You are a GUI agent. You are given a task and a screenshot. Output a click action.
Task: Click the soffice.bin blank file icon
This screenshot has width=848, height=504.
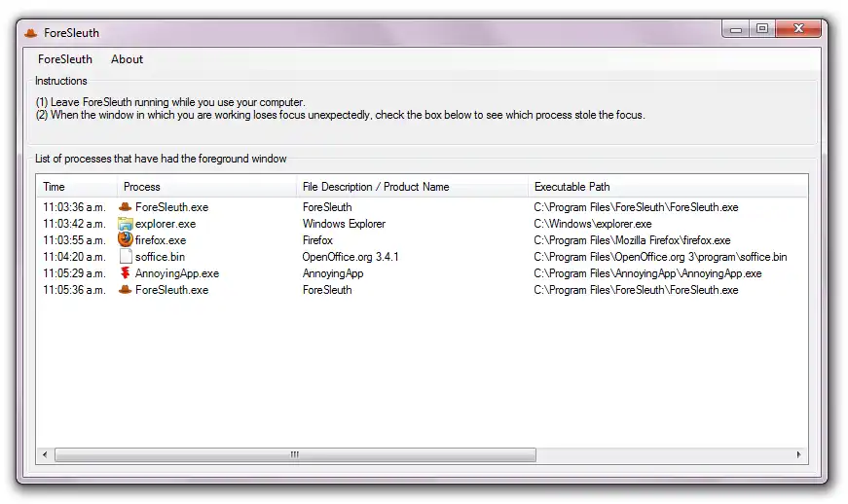[x=126, y=257]
